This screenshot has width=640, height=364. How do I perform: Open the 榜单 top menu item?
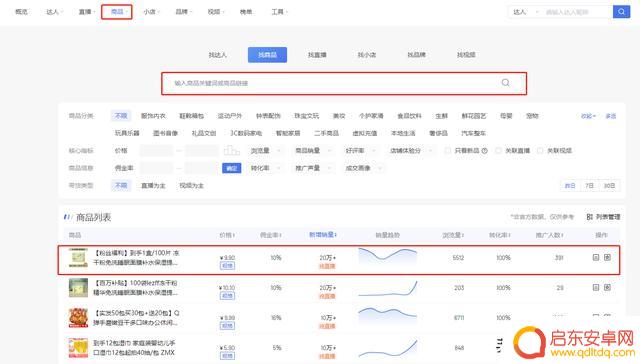pos(246,12)
